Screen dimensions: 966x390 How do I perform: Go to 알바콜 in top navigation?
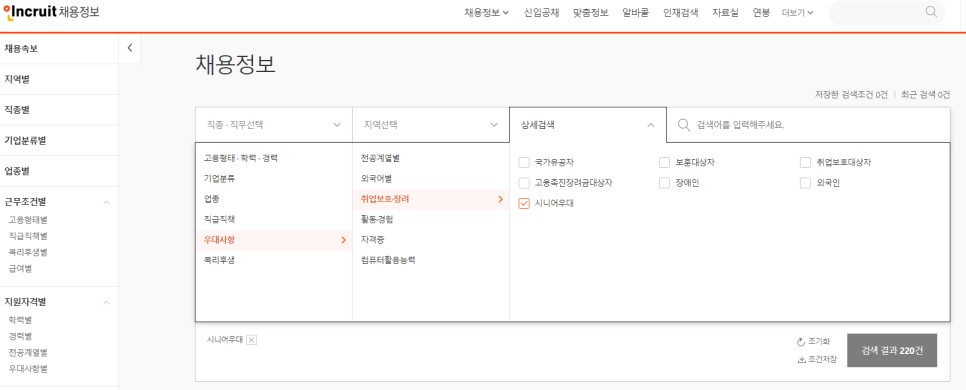(x=635, y=12)
